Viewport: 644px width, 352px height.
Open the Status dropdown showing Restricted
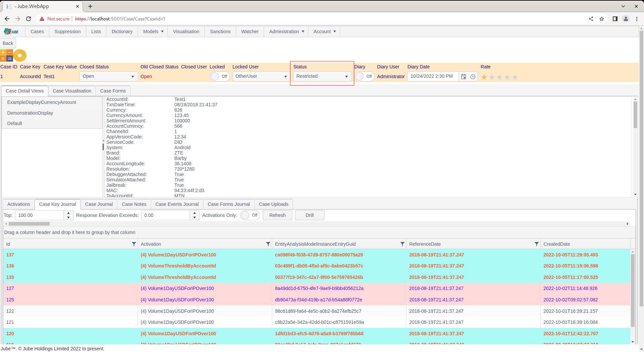pyautogui.click(x=322, y=76)
